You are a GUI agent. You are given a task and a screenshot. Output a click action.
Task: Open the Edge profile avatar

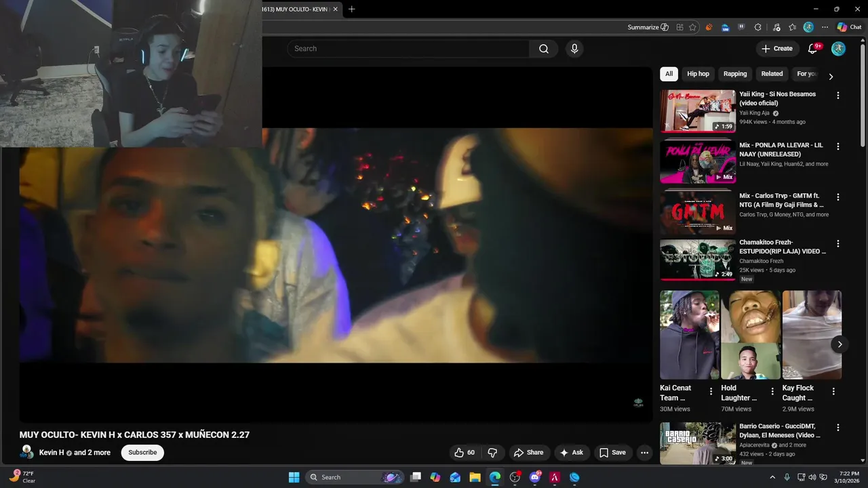(808, 27)
